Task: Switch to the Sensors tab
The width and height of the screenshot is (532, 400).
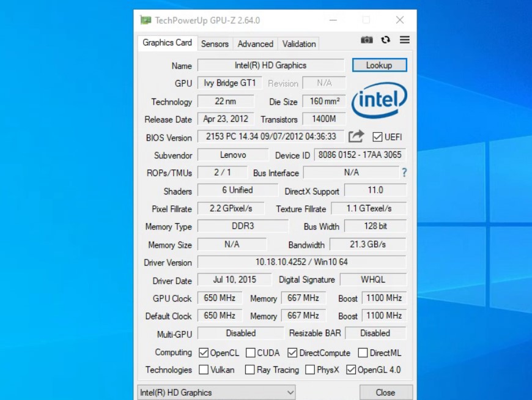Action: 215,44
